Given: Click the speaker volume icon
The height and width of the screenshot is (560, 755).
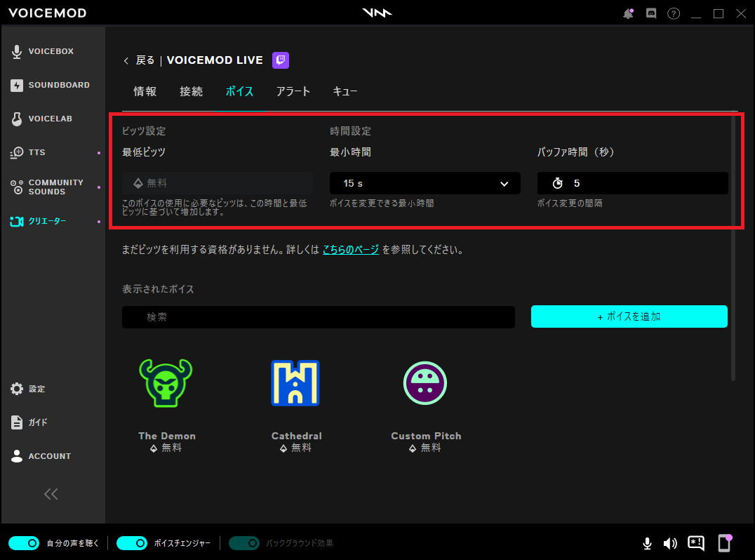Looking at the screenshot, I should coord(670,544).
